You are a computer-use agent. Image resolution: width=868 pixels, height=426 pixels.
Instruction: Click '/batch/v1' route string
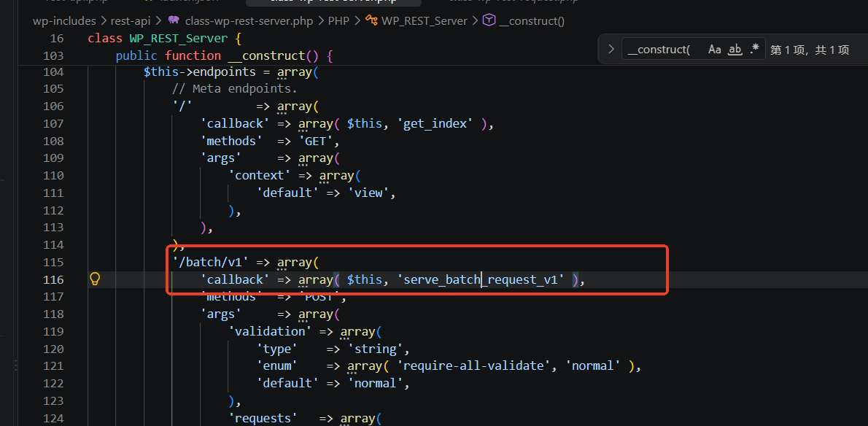pos(212,263)
